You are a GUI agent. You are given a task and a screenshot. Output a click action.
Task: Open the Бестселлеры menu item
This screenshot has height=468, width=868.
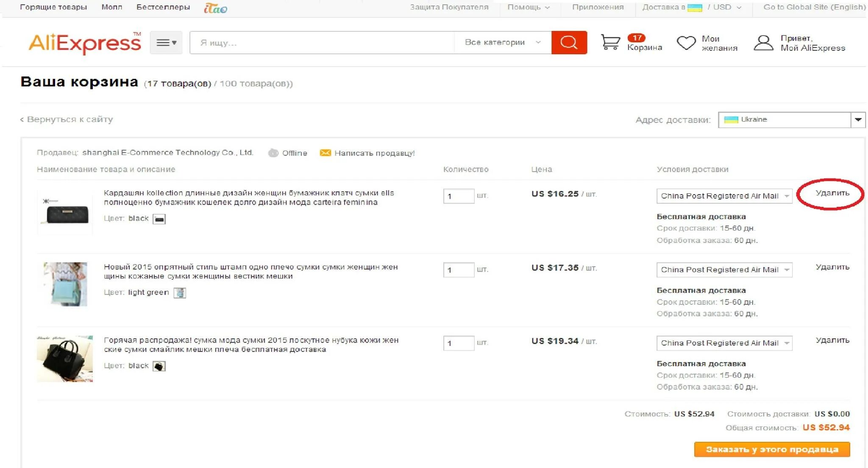coord(163,7)
